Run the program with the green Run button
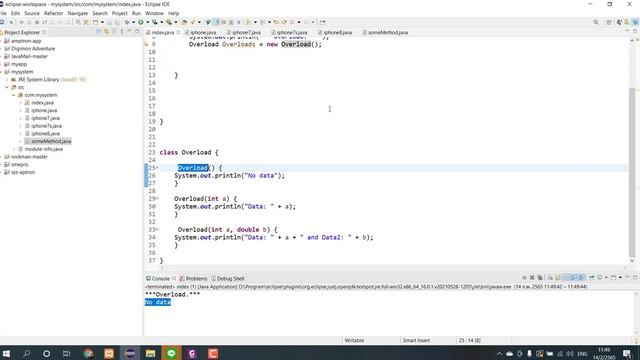The width and height of the screenshot is (640, 360). tap(141, 22)
